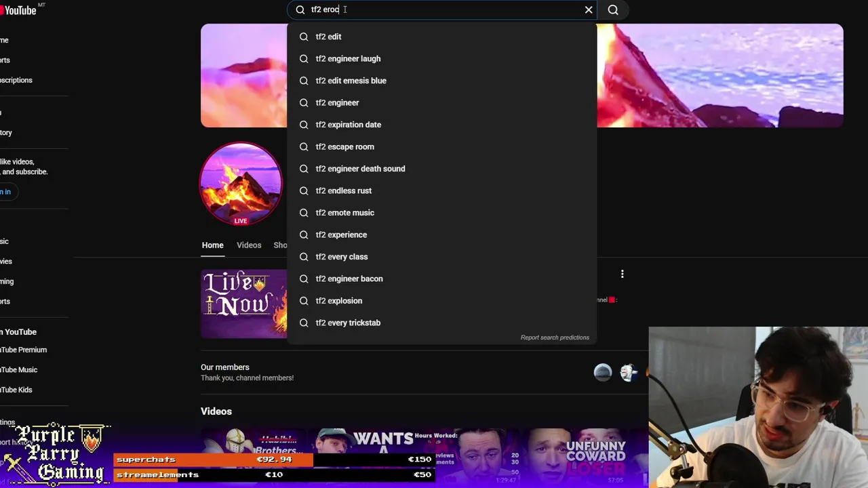Click the first member avatar
Viewport: 868px width, 488px height.
click(602, 372)
